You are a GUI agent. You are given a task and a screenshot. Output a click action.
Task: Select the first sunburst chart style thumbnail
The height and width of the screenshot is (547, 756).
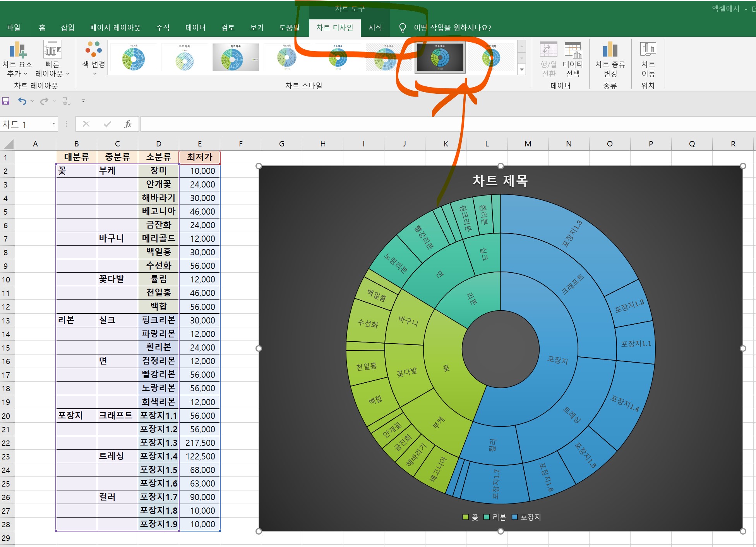coord(133,57)
